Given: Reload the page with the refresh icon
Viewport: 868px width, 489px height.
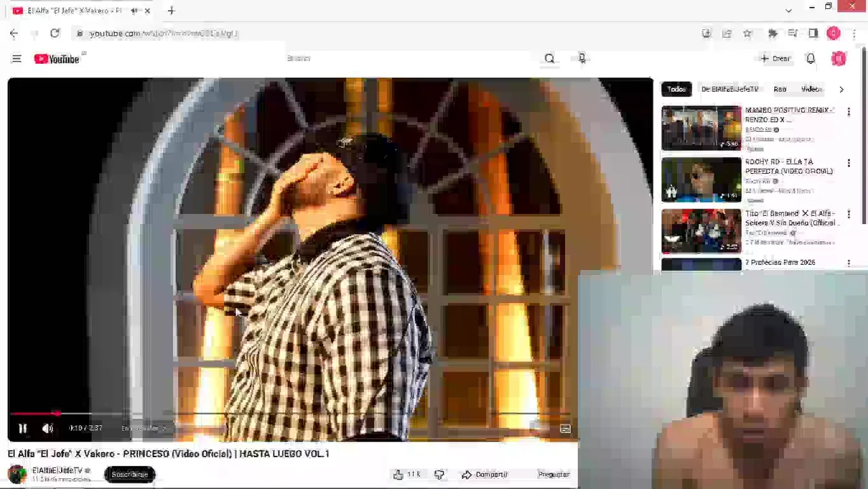Looking at the screenshot, I should tap(55, 33).
